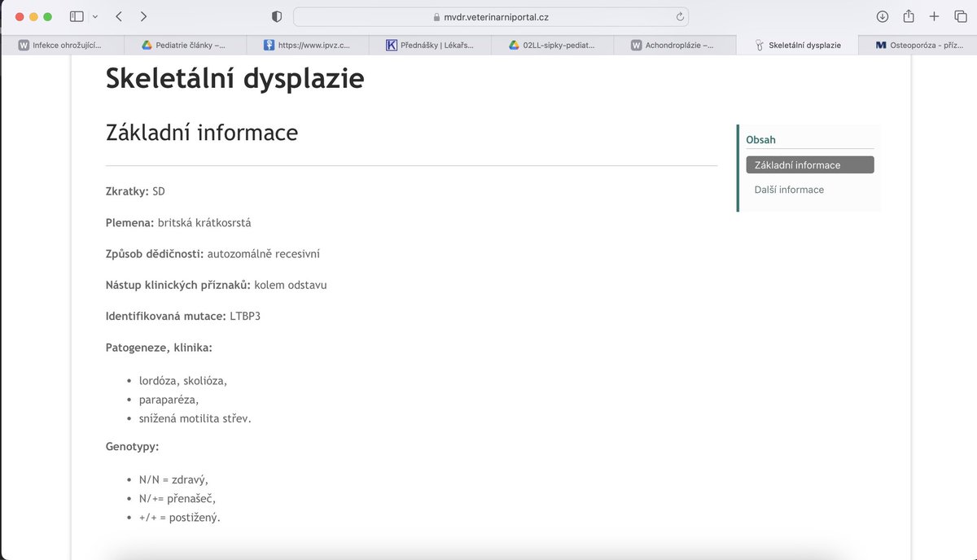Switch to the 'https://www.ipvz.c…' tab
This screenshot has width=977, height=560.
coord(307,46)
